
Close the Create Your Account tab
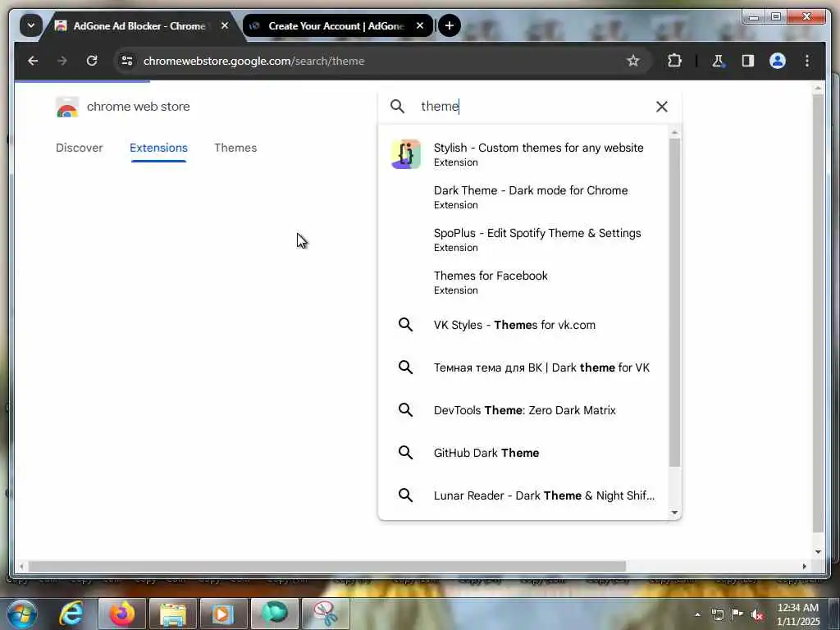(x=420, y=25)
